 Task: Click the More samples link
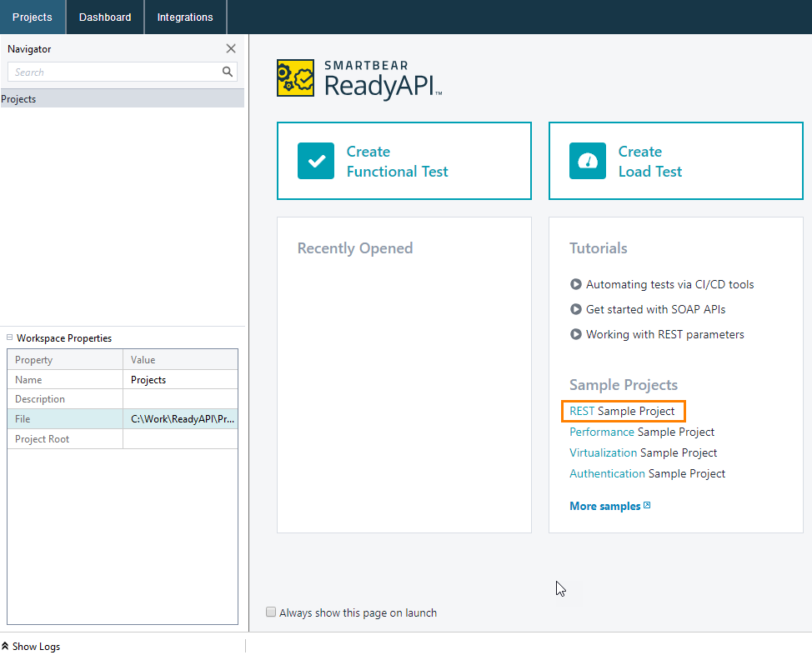pyautogui.click(x=605, y=506)
